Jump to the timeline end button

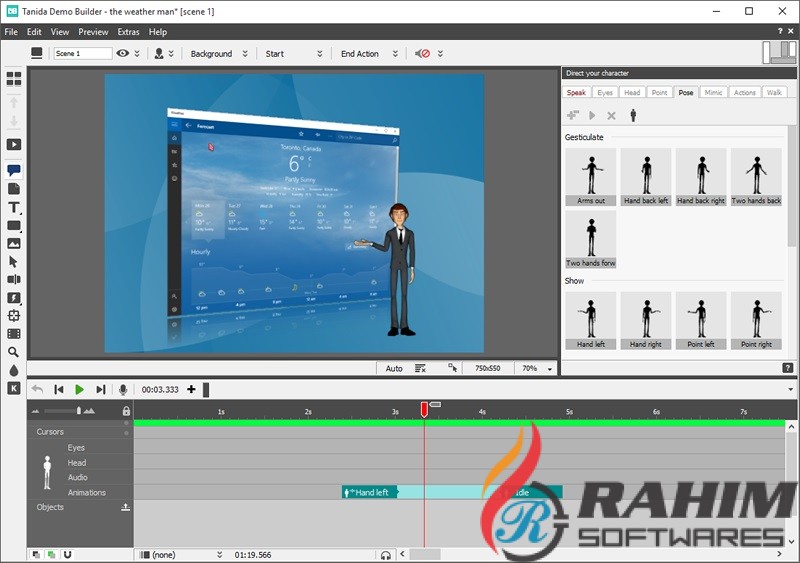pos(101,389)
